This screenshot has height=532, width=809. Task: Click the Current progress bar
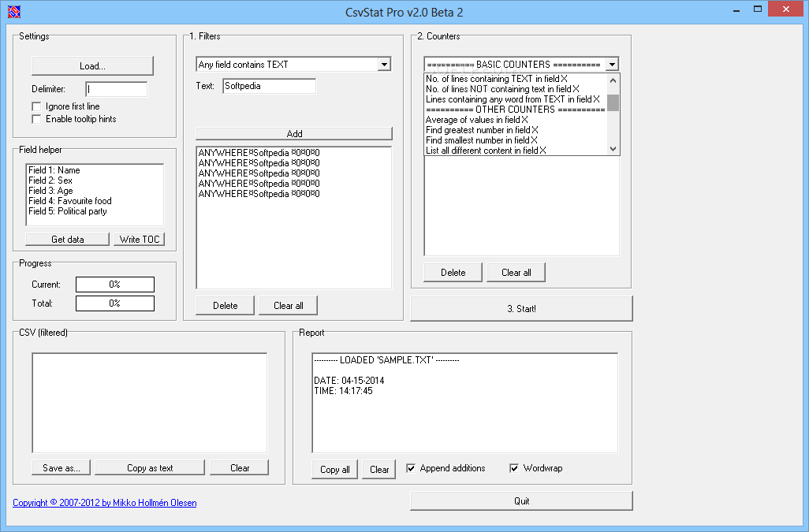click(x=114, y=285)
